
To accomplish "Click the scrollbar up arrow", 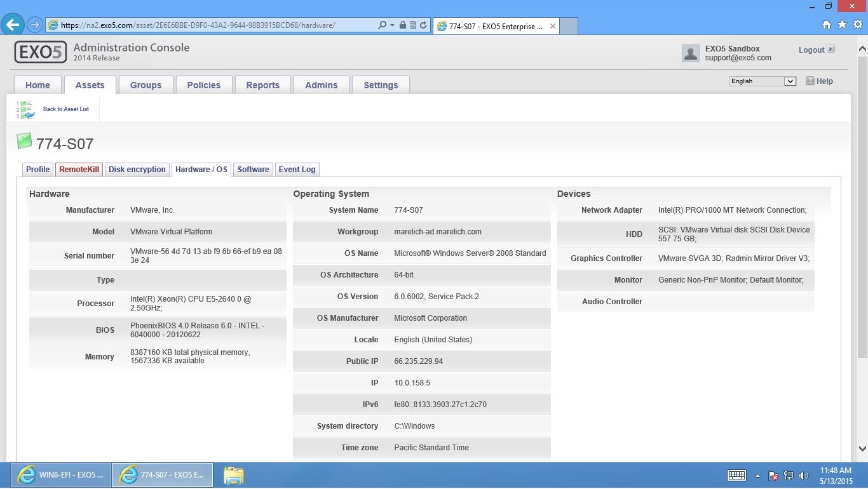I will coord(862,48).
